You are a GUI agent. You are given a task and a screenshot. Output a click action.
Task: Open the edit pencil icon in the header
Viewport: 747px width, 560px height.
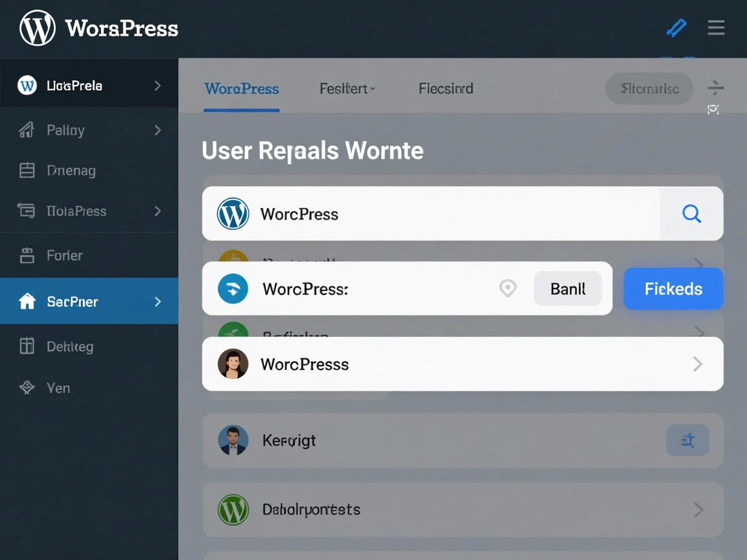676,28
